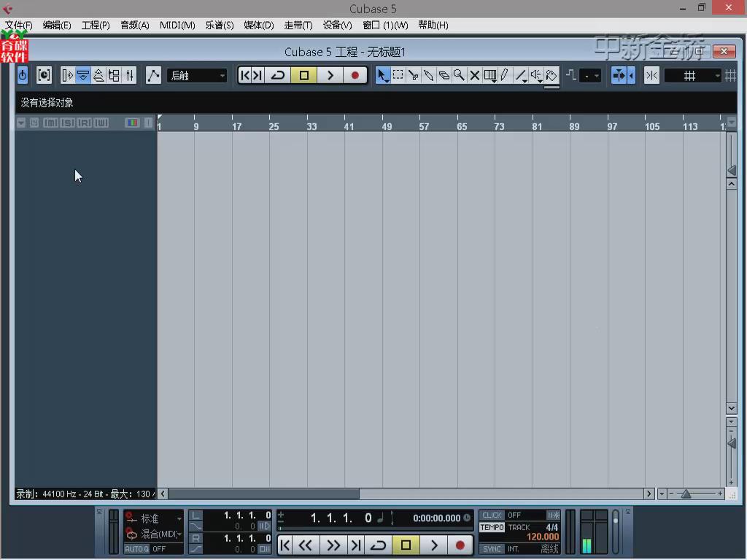Open the Mixer from the toolbar icon
This screenshot has height=560, width=747.
tap(130, 75)
